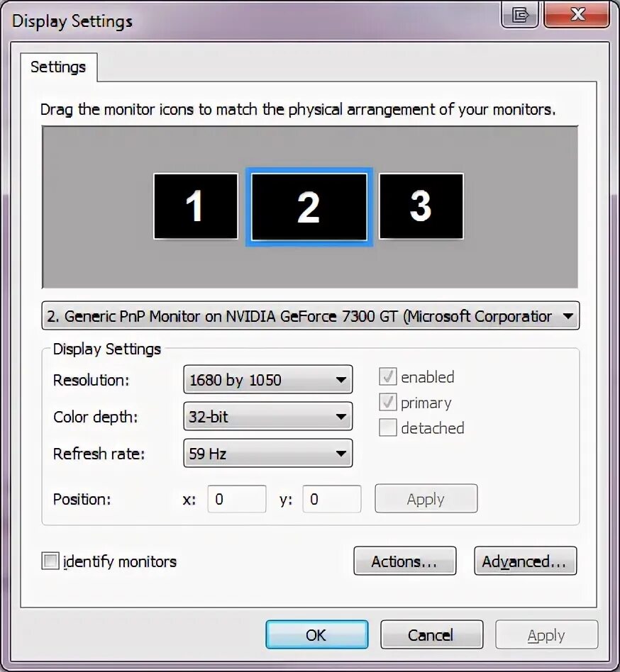This screenshot has width=620, height=672.
Task: Click the Position: label
Action: tap(82, 499)
